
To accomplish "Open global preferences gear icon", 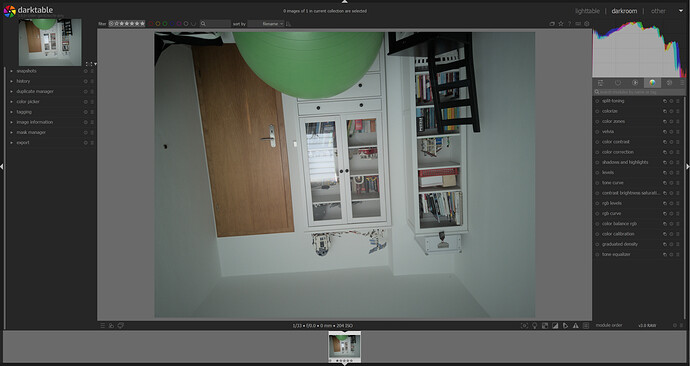I will click(x=587, y=24).
